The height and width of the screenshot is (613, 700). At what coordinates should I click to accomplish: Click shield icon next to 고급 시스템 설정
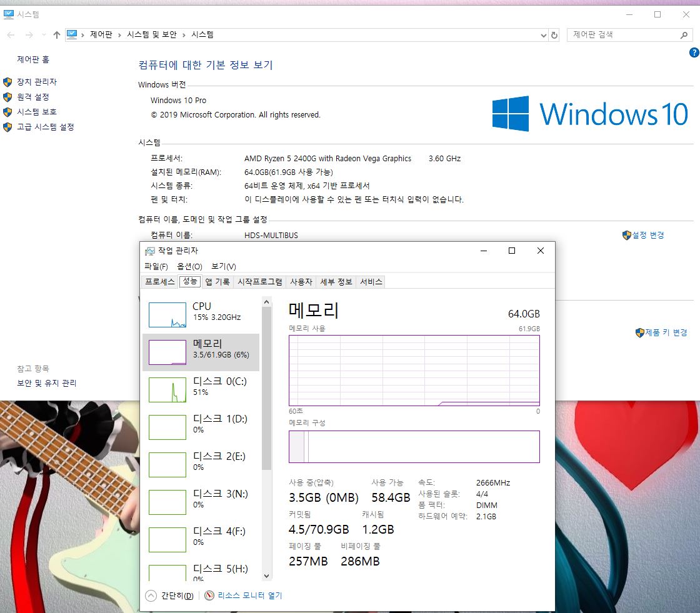[x=7, y=127]
